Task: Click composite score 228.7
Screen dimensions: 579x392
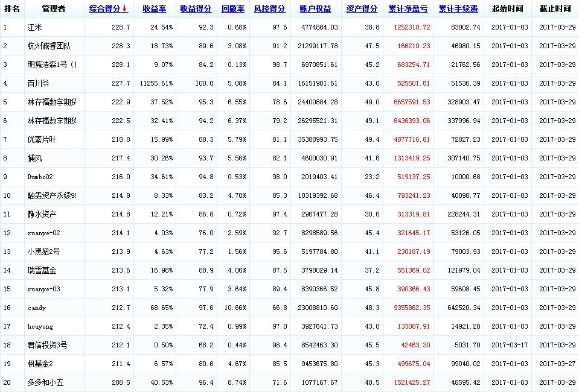Action: pos(121,27)
